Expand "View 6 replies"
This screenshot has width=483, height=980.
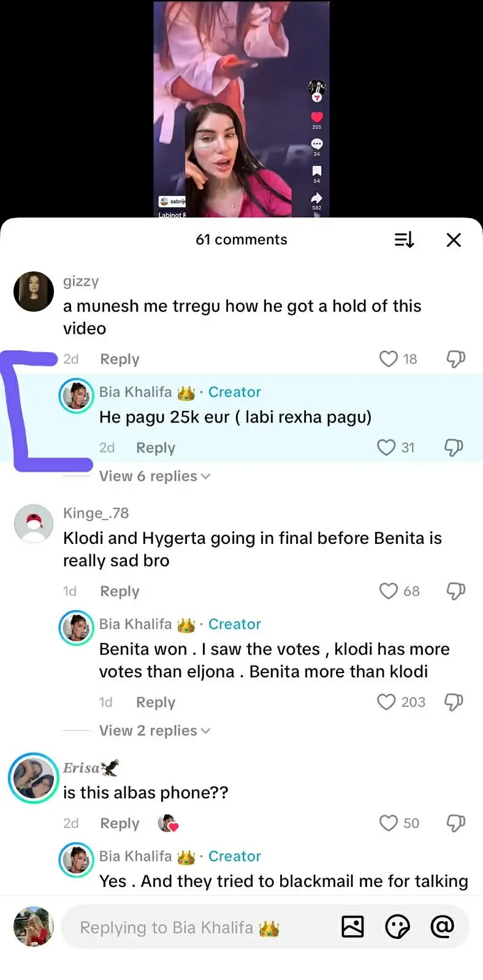(154, 477)
